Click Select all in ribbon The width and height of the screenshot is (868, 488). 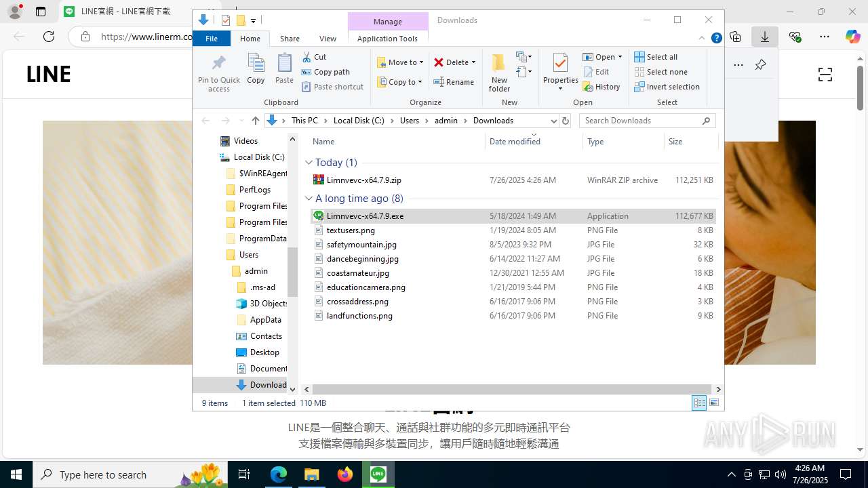(x=656, y=57)
